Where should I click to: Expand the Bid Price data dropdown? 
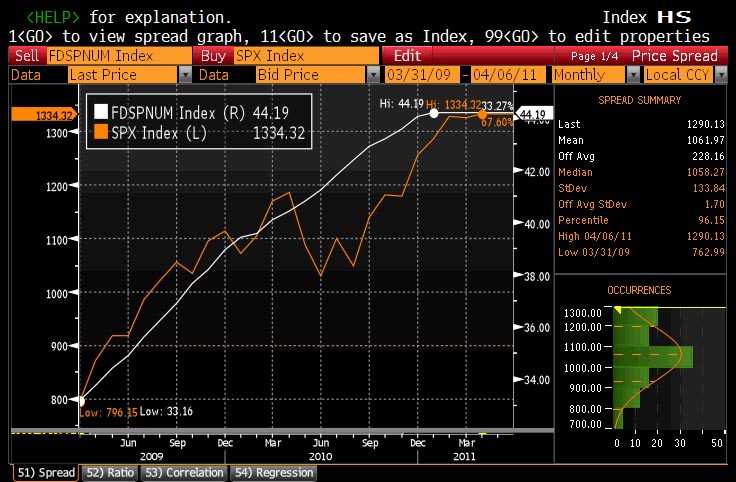coord(373,75)
